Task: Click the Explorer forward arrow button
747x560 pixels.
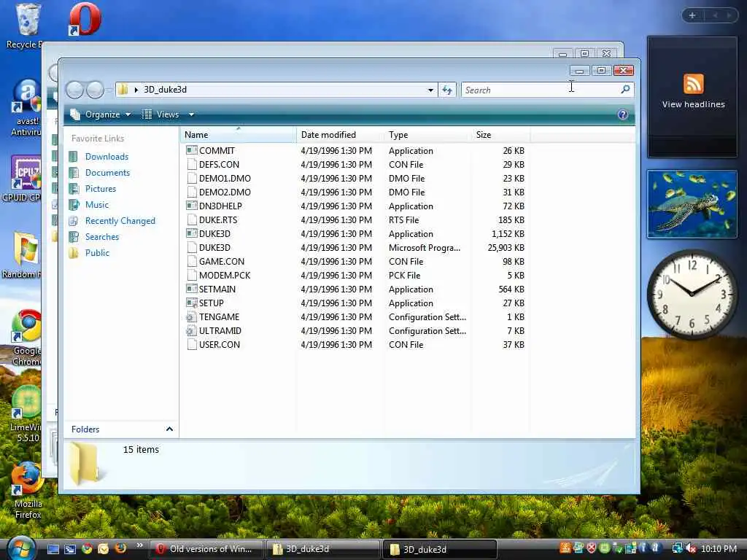Action: point(96,90)
